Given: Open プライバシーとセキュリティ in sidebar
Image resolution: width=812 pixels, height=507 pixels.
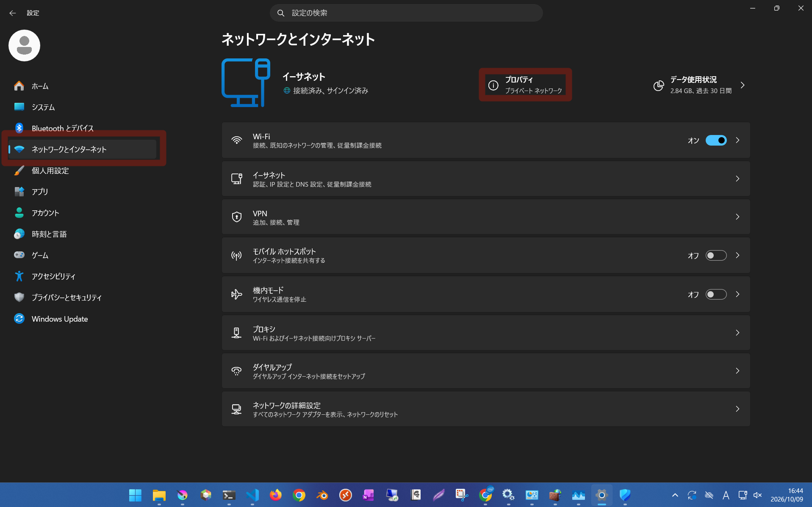Looking at the screenshot, I should tap(82, 298).
